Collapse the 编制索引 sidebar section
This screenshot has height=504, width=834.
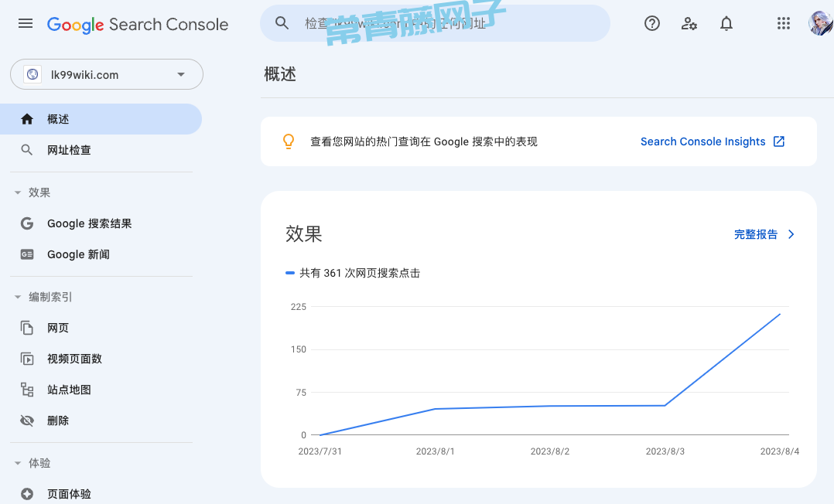tap(18, 297)
